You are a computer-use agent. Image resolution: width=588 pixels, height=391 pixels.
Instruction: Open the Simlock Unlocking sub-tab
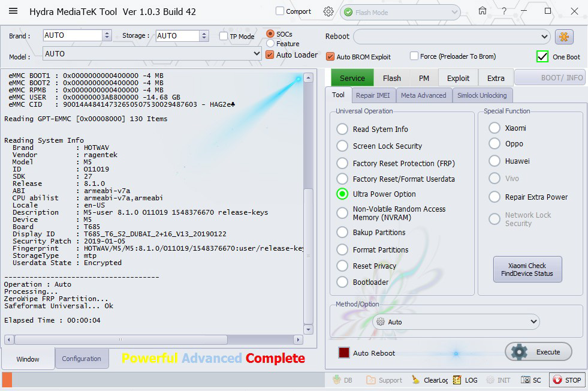(482, 95)
